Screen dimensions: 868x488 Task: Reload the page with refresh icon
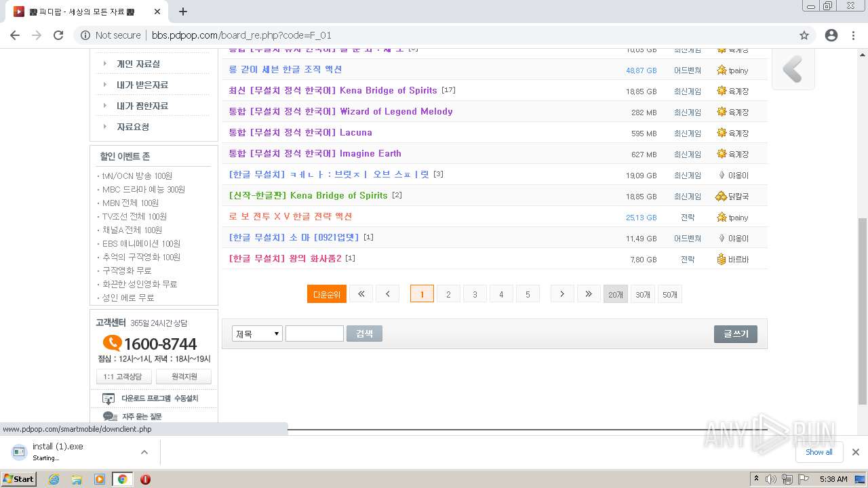coord(58,35)
